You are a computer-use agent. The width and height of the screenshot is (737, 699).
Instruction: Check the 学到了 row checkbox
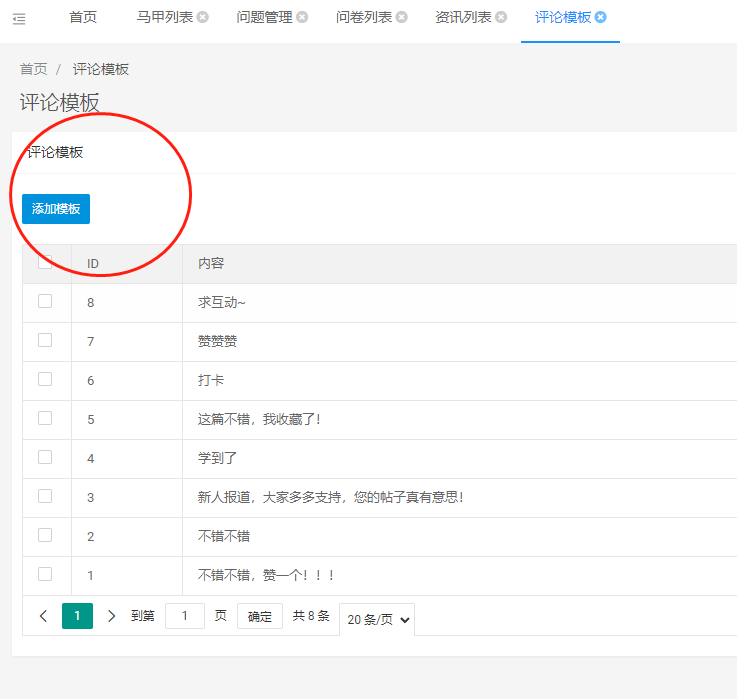(45, 457)
